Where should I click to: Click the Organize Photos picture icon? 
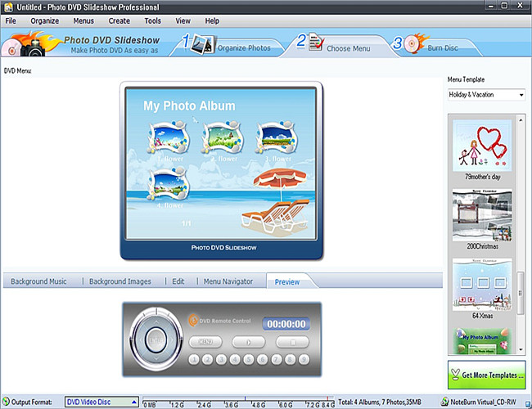[x=202, y=45]
